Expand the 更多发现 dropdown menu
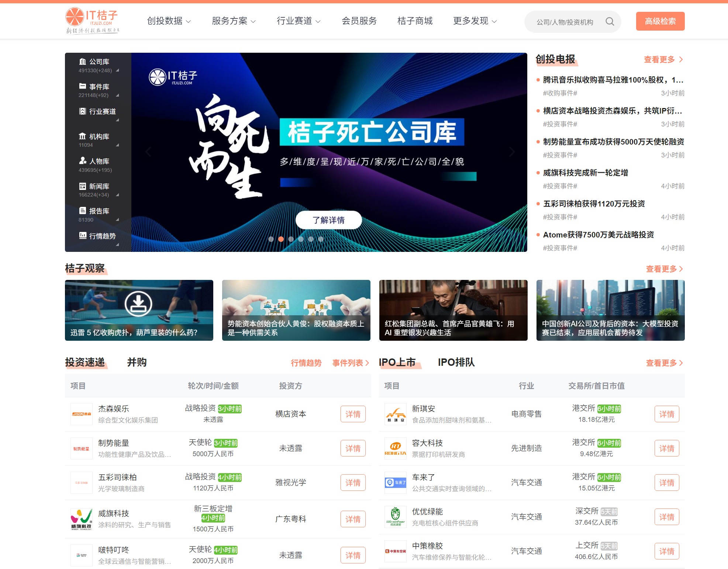 pyautogui.click(x=475, y=21)
